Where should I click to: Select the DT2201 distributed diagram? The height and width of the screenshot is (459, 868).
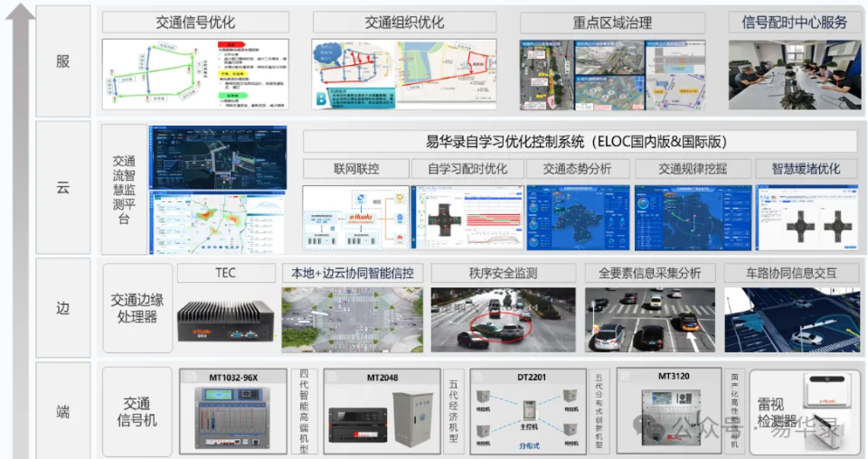525,417
